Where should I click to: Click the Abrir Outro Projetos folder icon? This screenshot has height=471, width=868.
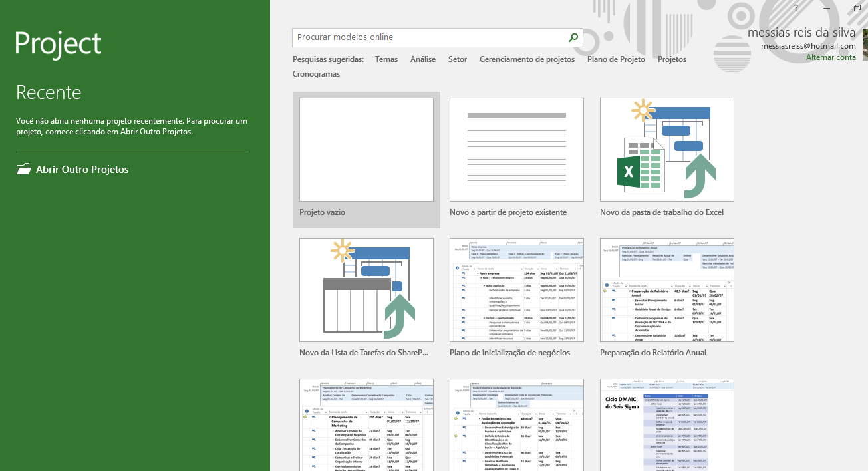click(22, 169)
